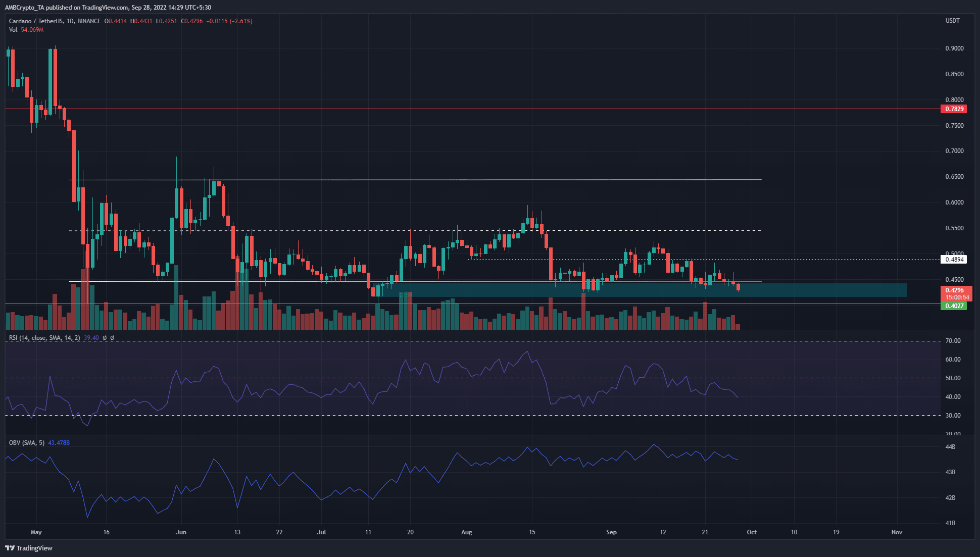This screenshot has height=557, width=980.
Task: Click the 30.00 RSI axis label
Action: click(953, 416)
